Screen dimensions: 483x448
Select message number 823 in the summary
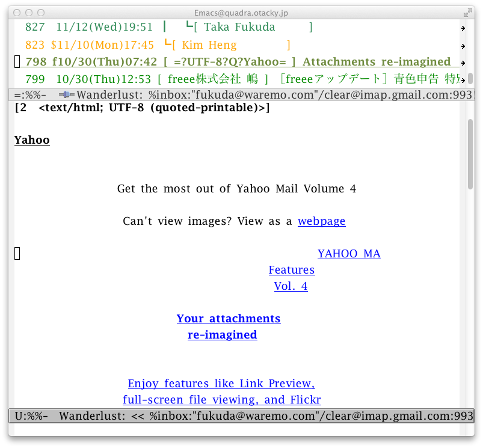click(35, 45)
